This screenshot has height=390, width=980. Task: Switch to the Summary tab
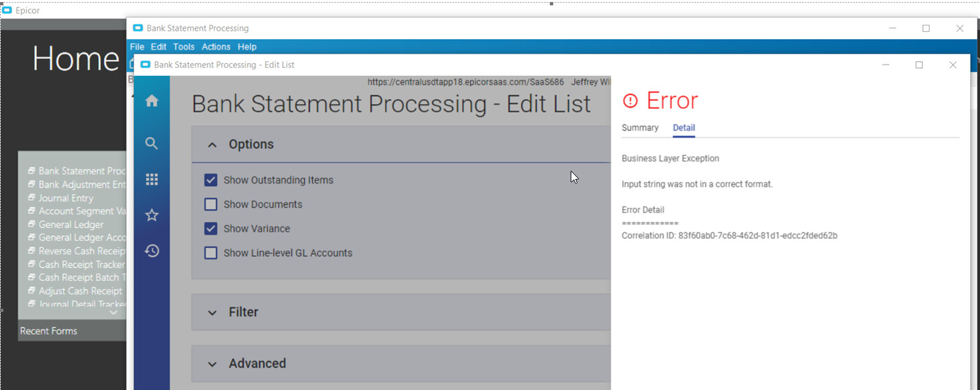pyautogui.click(x=640, y=128)
